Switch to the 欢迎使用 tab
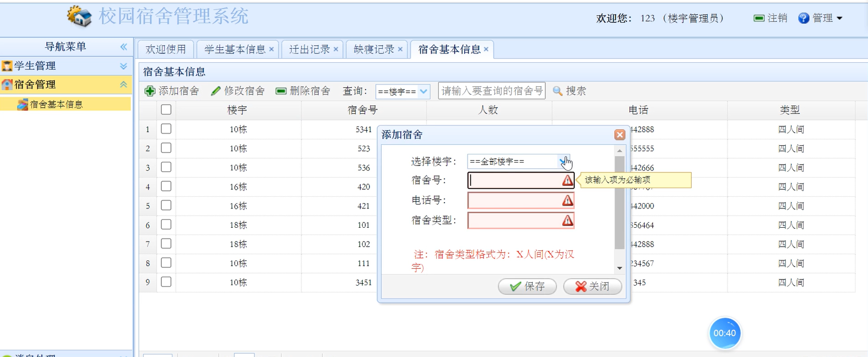This screenshot has width=868, height=357. click(166, 49)
